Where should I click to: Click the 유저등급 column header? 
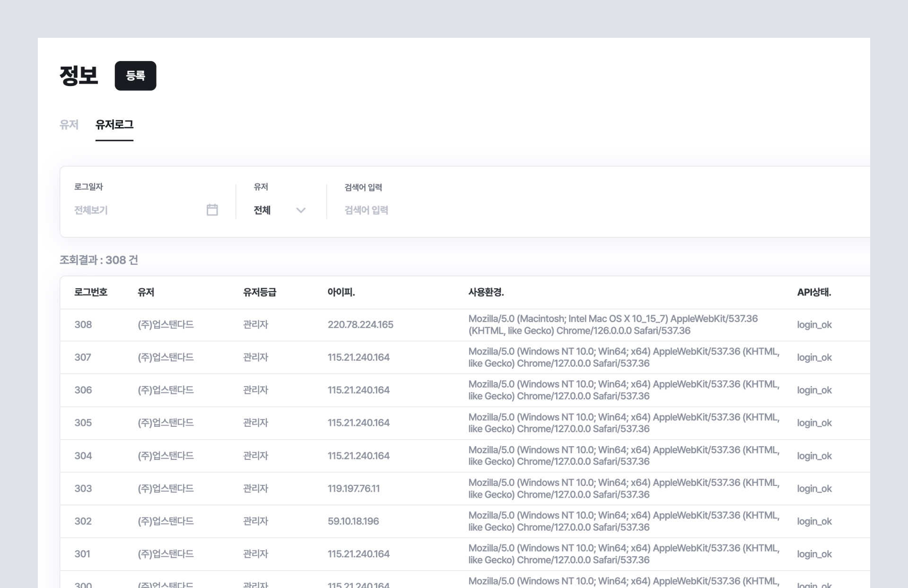click(259, 293)
